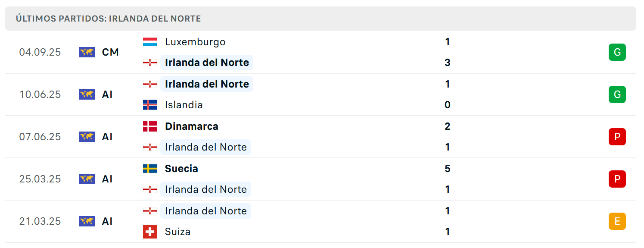Open the Suecia team link
This screenshot has height=248, width=644.
(x=181, y=169)
